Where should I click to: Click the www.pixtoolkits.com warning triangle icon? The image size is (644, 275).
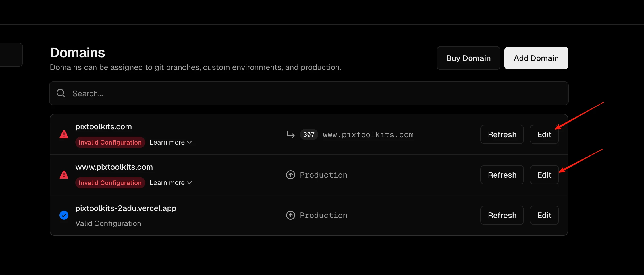pos(64,175)
